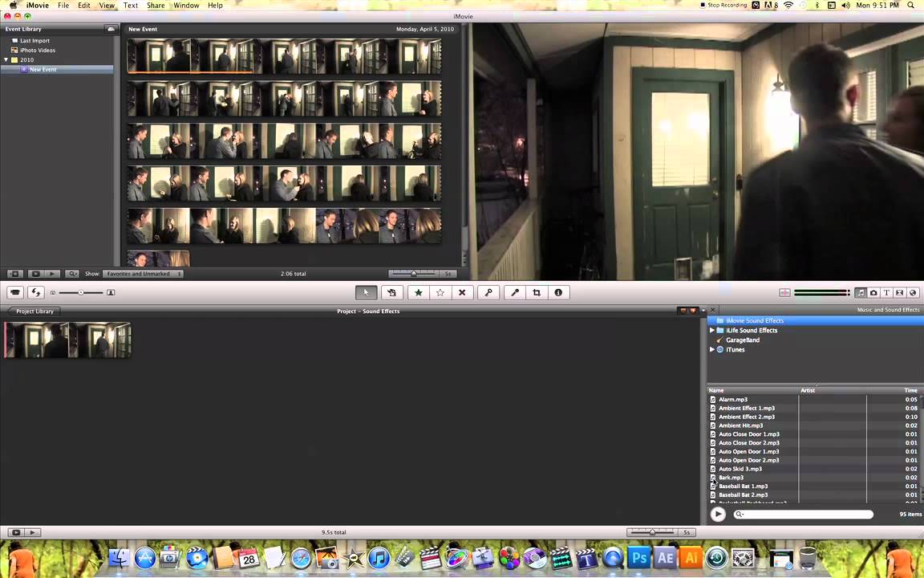
Task: Open the inspector info button
Action: coord(558,292)
